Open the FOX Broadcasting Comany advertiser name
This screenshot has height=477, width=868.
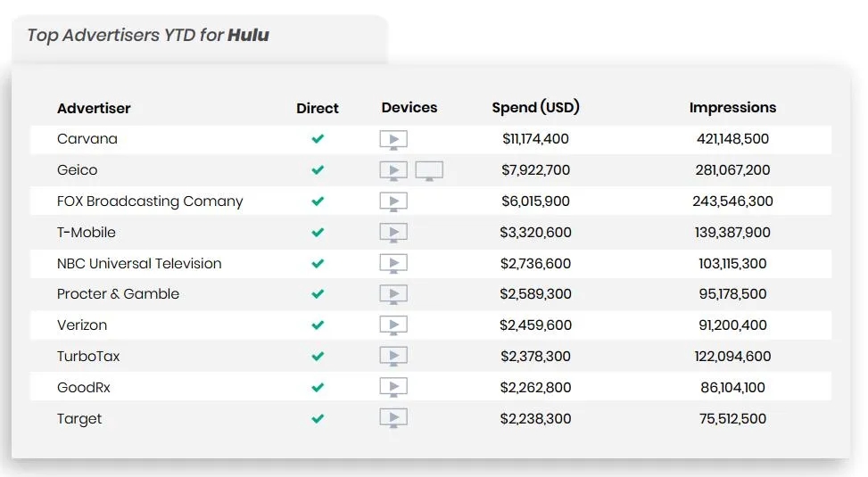[150, 201]
